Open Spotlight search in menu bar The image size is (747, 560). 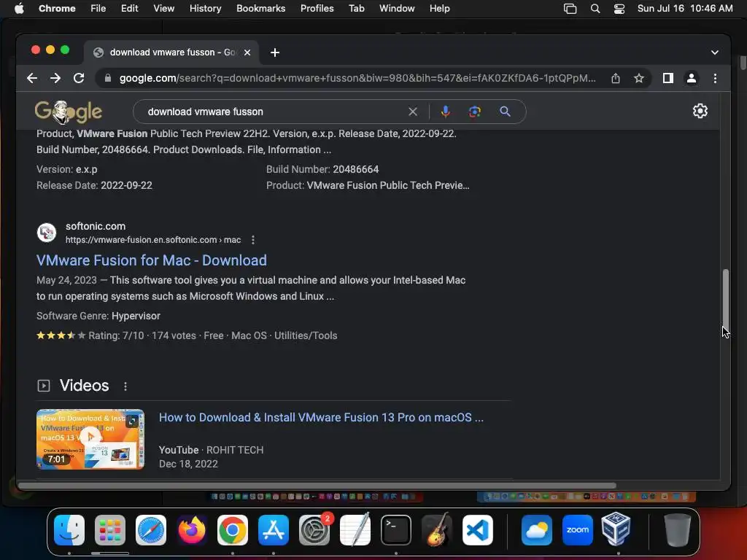click(x=595, y=9)
